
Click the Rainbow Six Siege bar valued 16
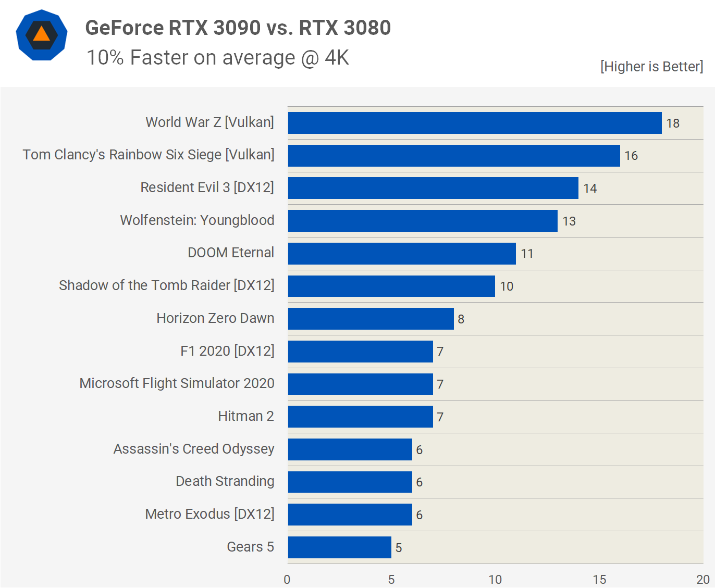454,156
